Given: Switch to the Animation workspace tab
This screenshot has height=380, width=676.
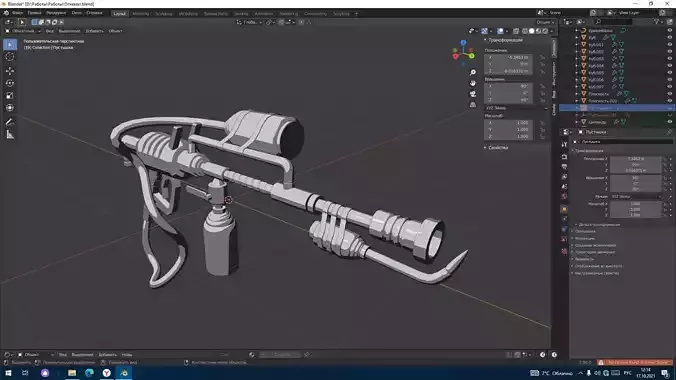Looking at the screenshot, I should [x=264, y=14].
